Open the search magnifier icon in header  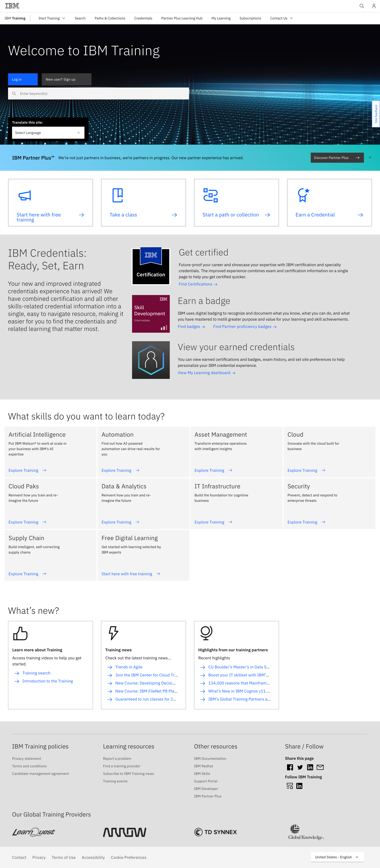click(x=361, y=6)
